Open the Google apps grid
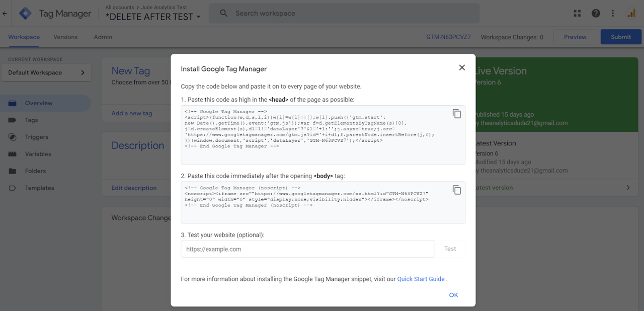This screenshot has height=311, width=644. pos(577,13)
